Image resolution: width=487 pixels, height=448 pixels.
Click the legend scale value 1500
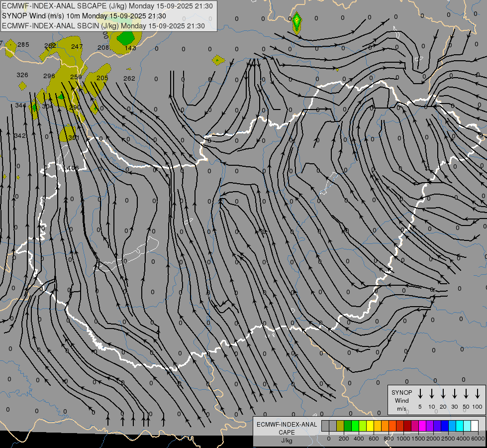coord(419,439)
